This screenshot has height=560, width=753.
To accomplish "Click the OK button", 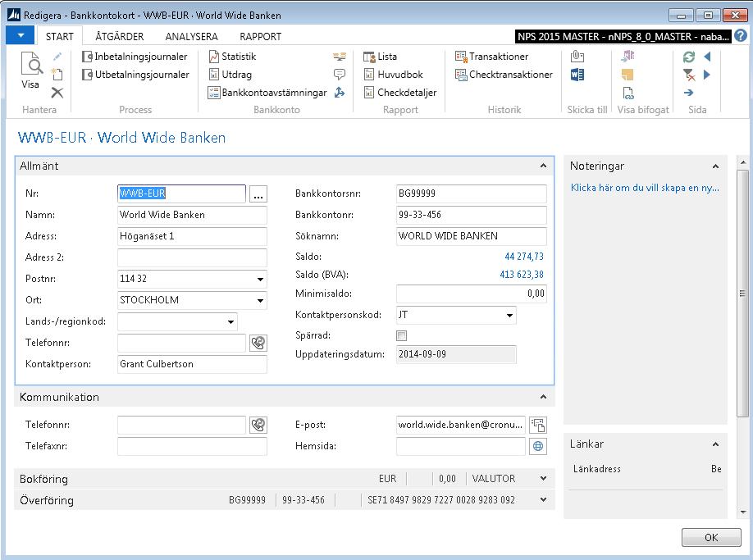I will (x=711, y=537).
